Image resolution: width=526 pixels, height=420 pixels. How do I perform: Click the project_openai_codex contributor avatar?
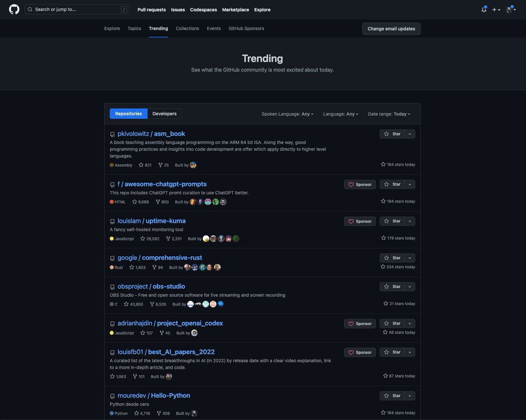(195, 333)
